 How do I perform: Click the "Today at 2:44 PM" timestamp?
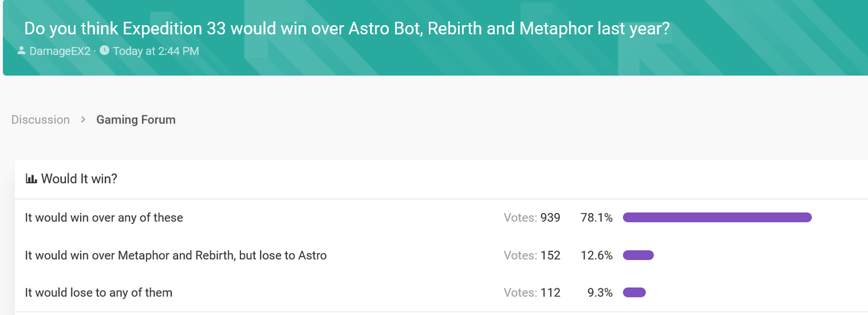coord(155,51)
